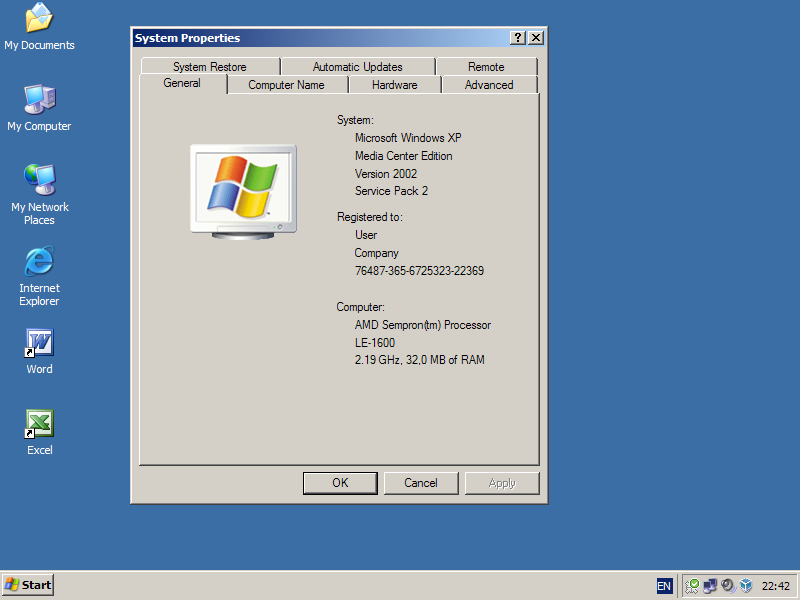This screenshot has height=600, width=800.
Task: Open the Hardware tab
Action: (x=394, y=85)
